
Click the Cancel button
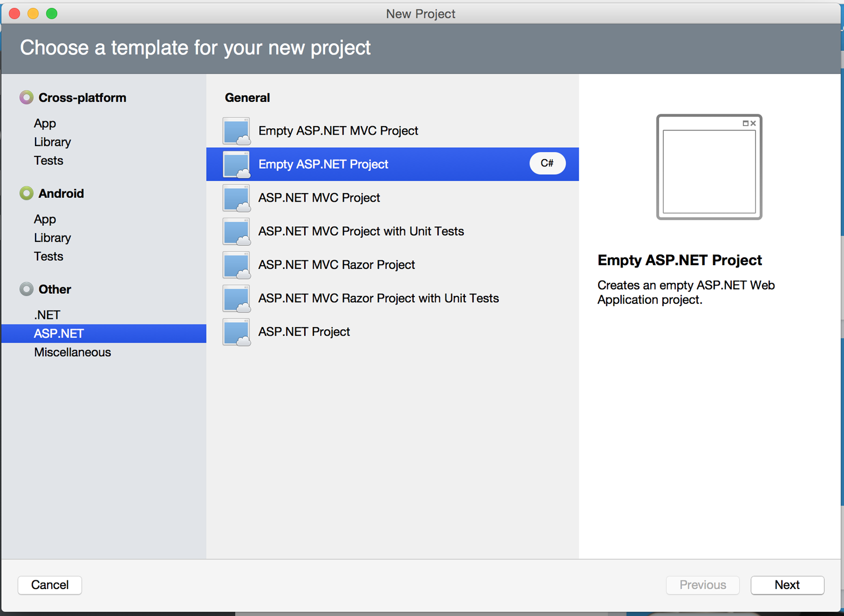tap(50, 585)
